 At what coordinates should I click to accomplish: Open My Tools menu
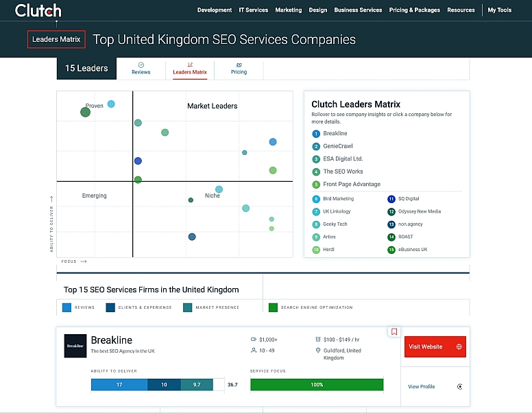[x=499, y=10]
